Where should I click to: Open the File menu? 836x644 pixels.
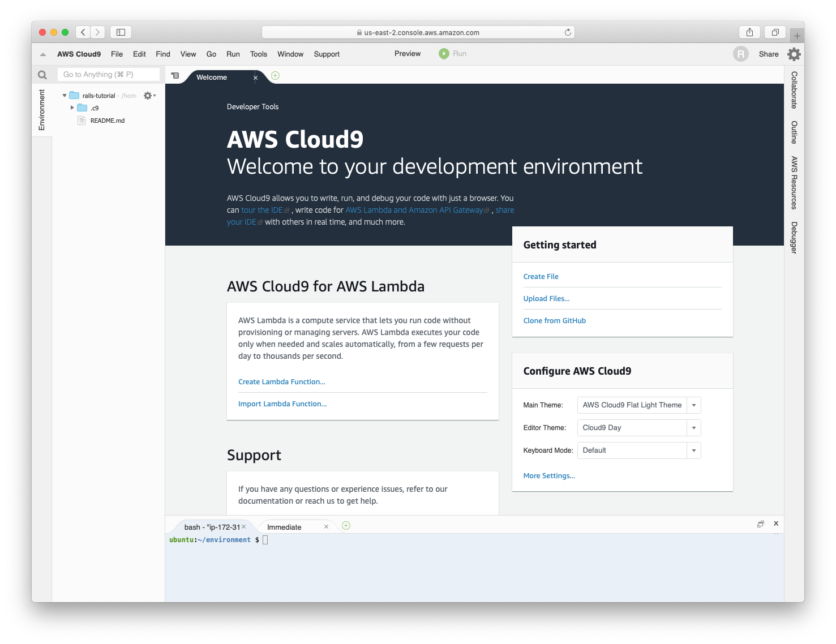click(x=117, y=54)
